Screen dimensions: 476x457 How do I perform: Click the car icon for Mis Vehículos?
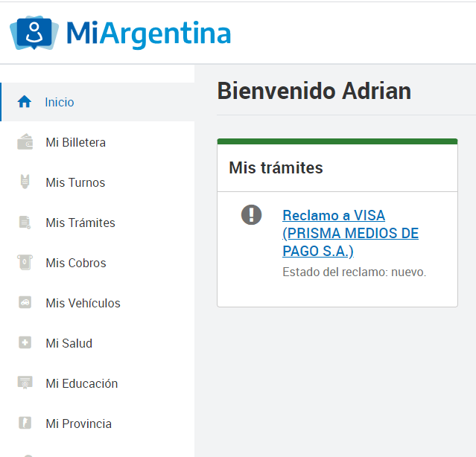(25, 302)
